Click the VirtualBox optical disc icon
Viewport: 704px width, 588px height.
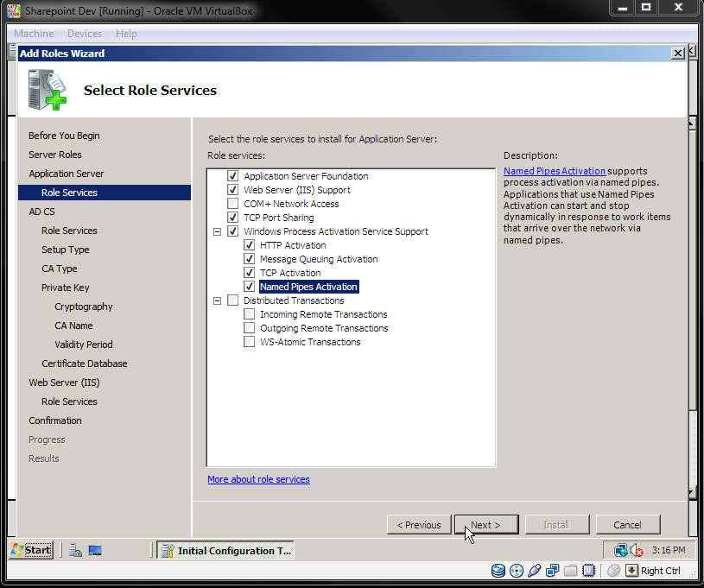tap(517, 571)
